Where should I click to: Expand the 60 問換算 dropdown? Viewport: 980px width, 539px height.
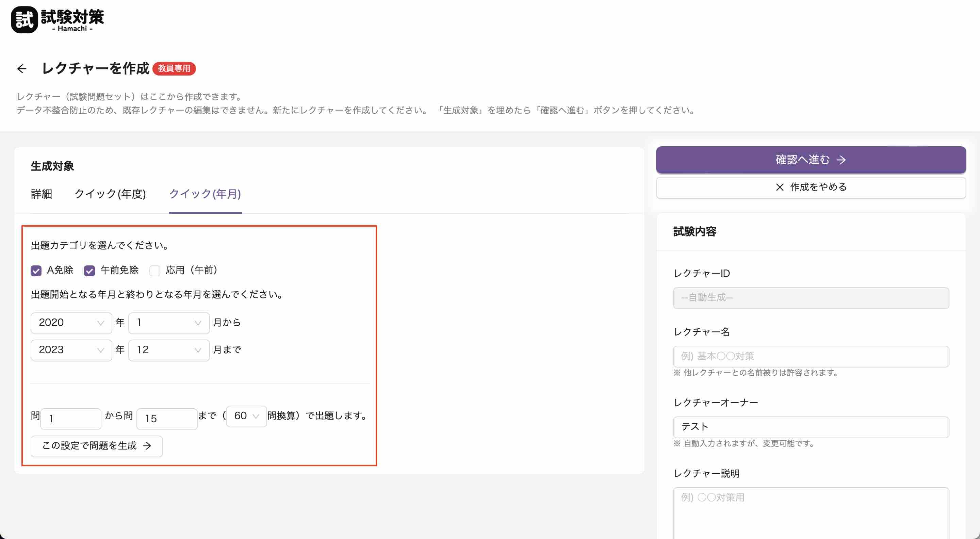click(246, 416)
